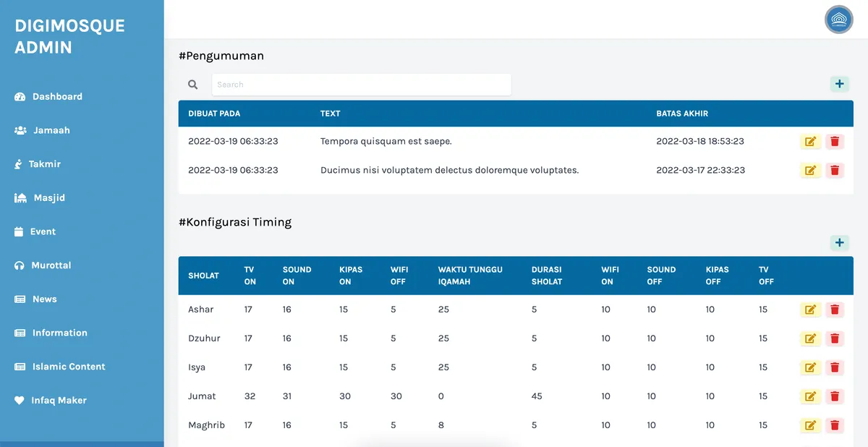This screenshot has width=868, height=447.
Task: Click the Masjid mosque icon
Action: click(20, 198)
